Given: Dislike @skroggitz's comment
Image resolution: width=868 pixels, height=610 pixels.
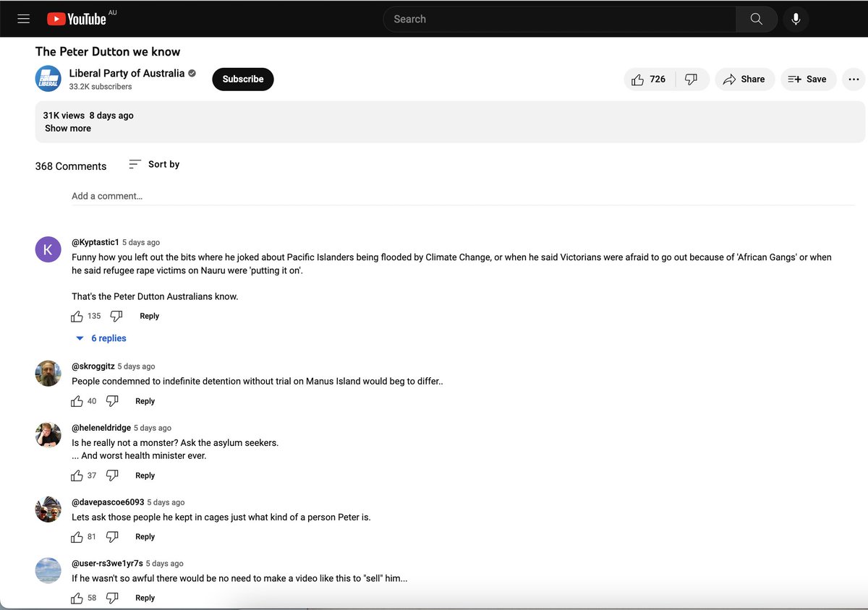Looking at the screenshot, I should pyautogui.click(x=112, y=401).
